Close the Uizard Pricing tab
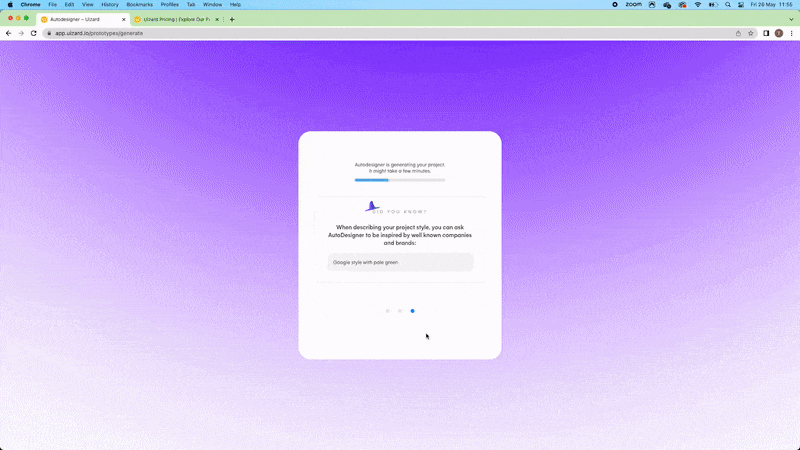 [x=217, y=19]
